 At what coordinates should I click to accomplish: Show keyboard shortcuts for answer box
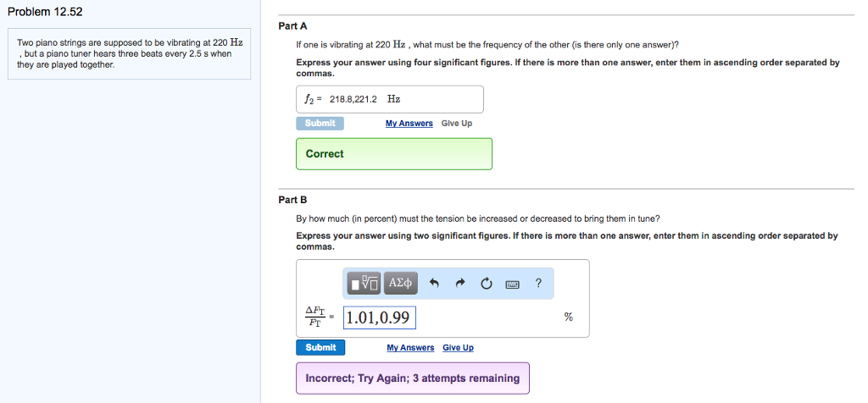(512, 284)
